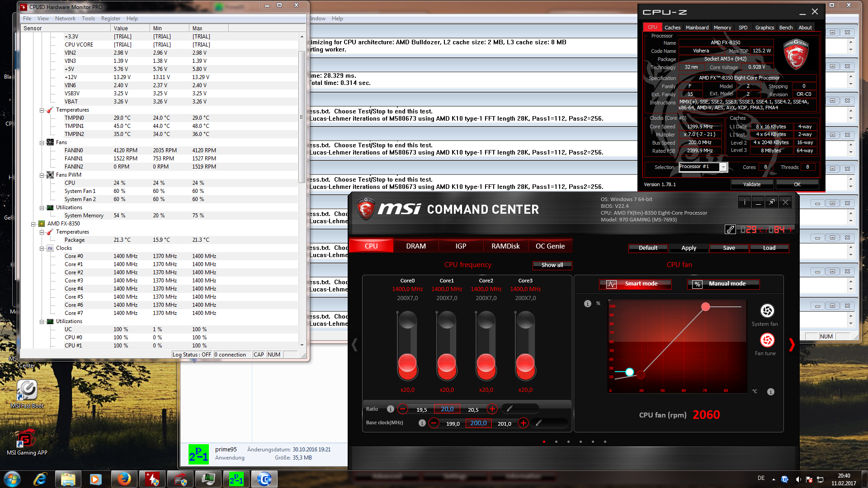
Task: Decrease the CPU Ratio with minus button
Action: point(402,409)
